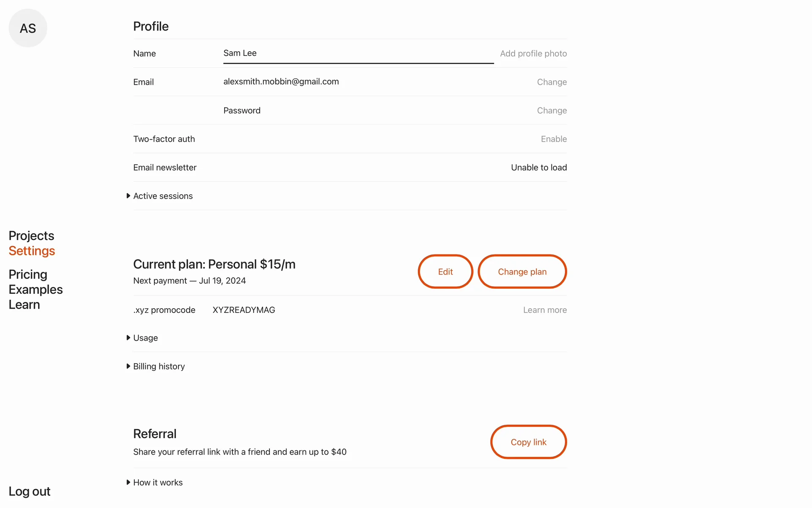Click the Edit plan button
The image size is (812, 508).
coord(445,272)
